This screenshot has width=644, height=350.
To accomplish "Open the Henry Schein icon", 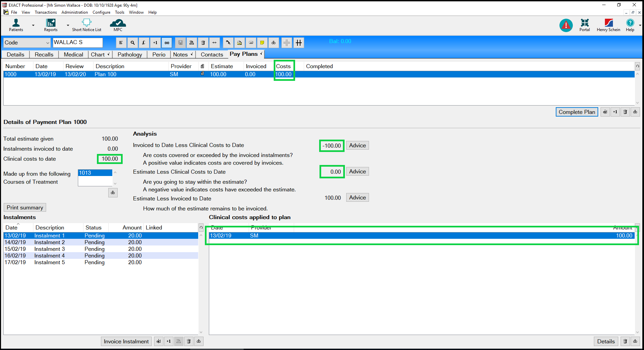I will point(608,25).
